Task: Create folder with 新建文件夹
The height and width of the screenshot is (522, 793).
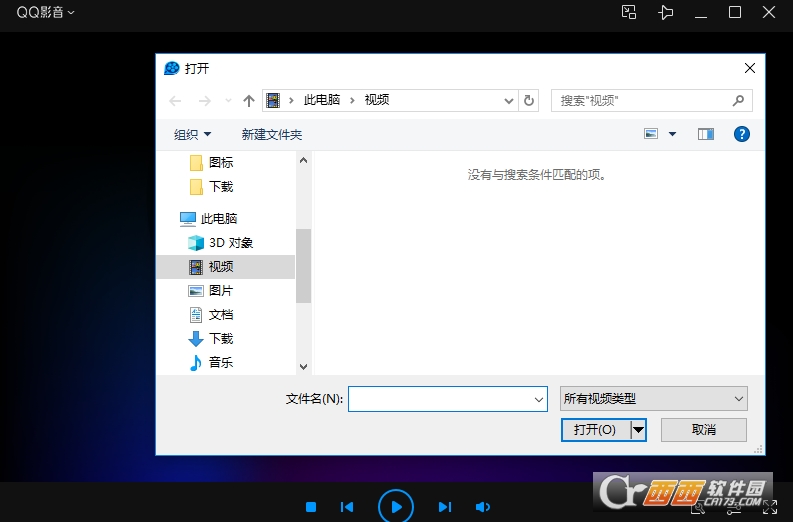Action: click(272, 135)
